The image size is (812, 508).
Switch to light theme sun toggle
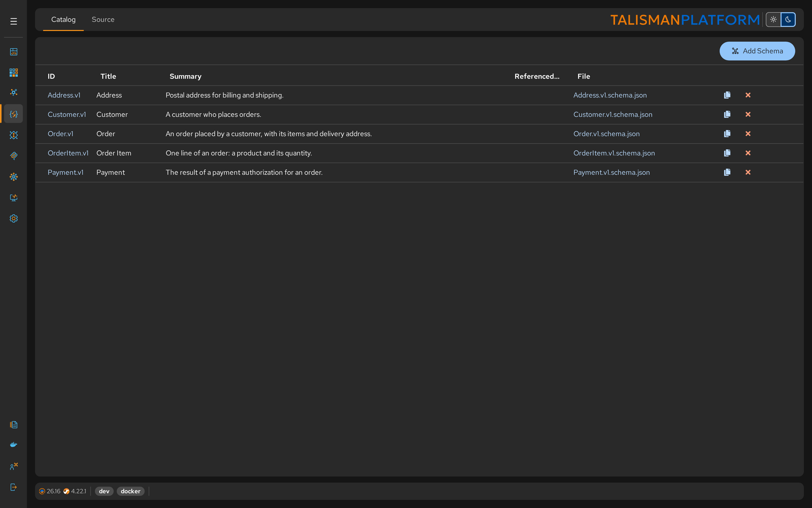coord(773,20)
